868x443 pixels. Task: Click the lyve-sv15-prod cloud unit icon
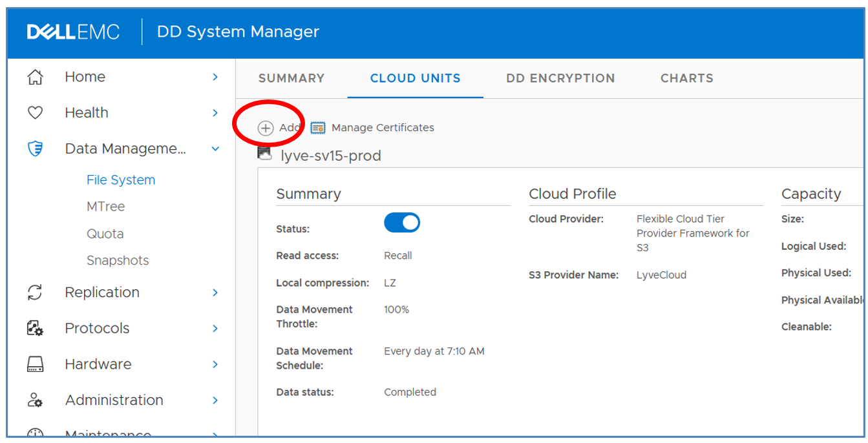(x=264, y=154)
